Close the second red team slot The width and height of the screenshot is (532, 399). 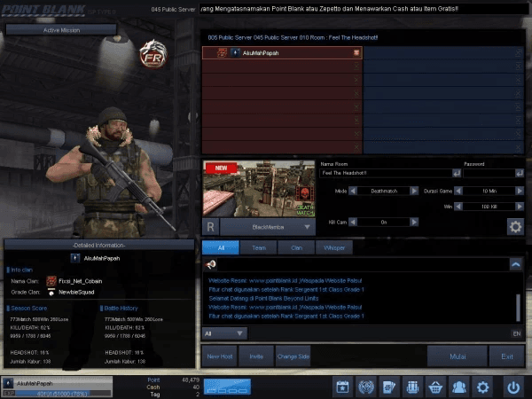[x=356, y=66]
